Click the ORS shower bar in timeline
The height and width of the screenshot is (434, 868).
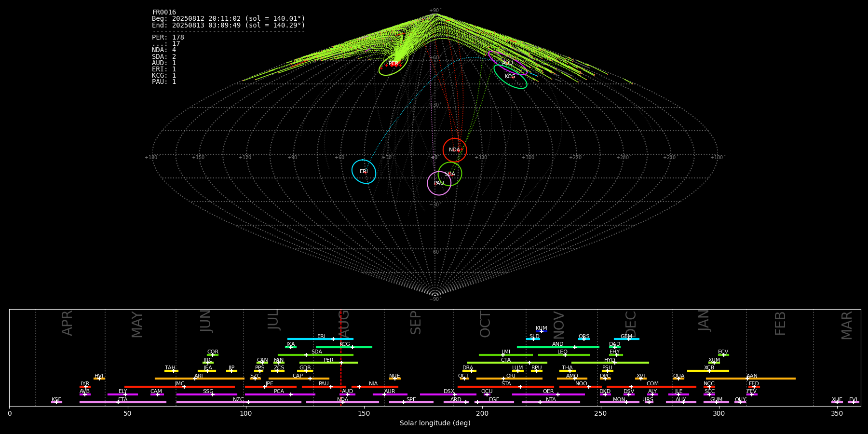click(x=584, y=339)
